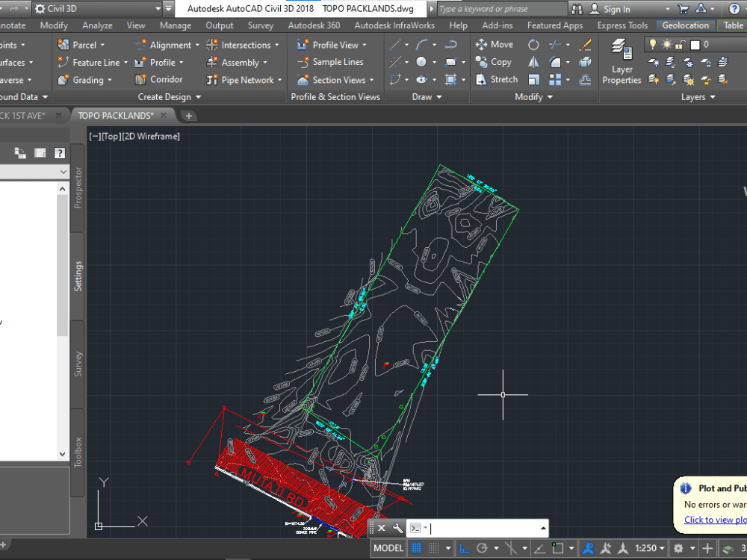The width and height of the screenshot is (747, 560).
Task: Expand the Create Design panel
Action: [x=169, y=97]
